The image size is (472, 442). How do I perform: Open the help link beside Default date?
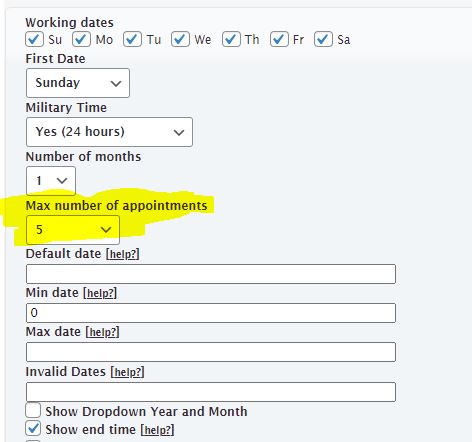coord(123,254)
